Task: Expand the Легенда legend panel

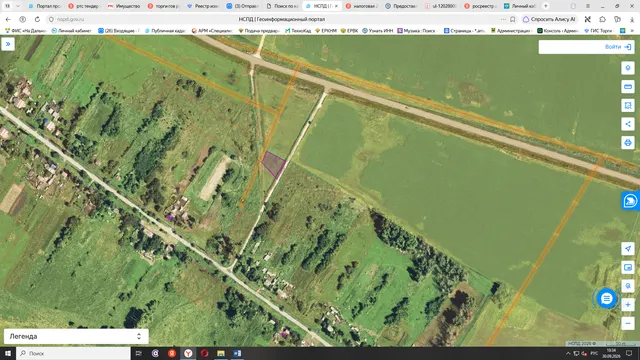Action: tap(76, 336)
